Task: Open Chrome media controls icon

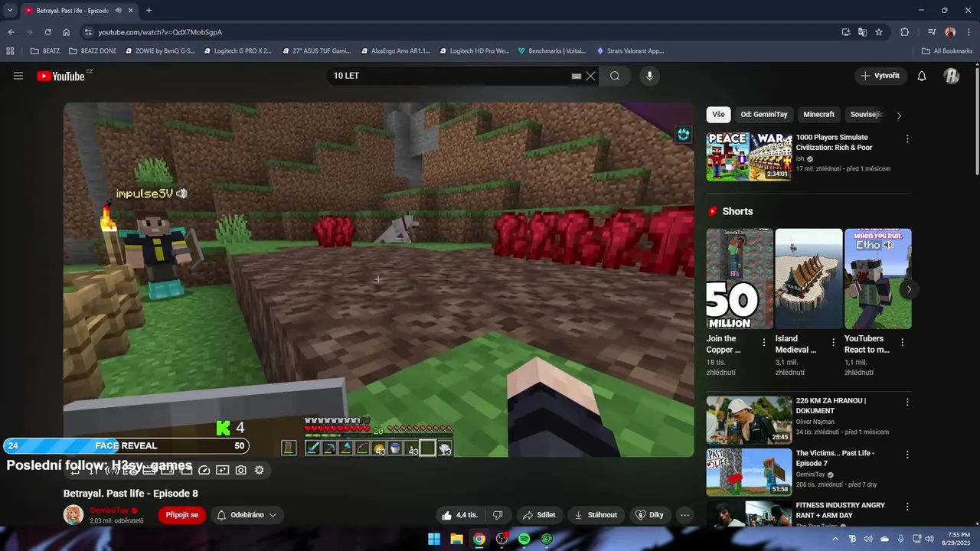Action: (932, 32)
